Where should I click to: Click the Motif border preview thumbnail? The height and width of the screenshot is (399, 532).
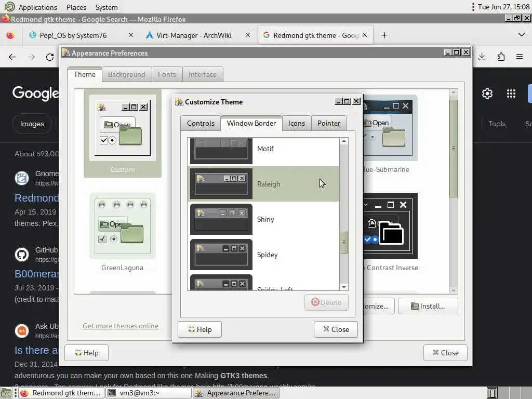pos(221,151)
